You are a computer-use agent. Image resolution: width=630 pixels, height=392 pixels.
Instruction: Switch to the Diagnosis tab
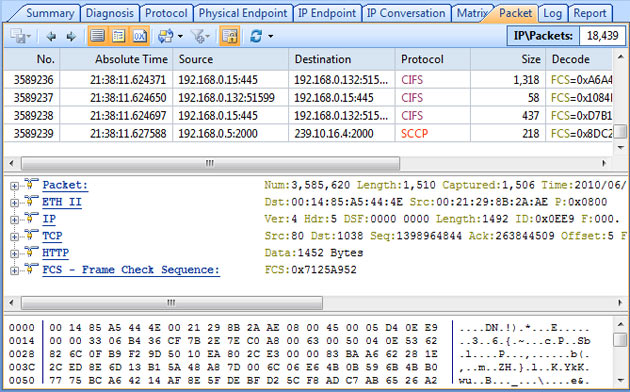[110, 13]
